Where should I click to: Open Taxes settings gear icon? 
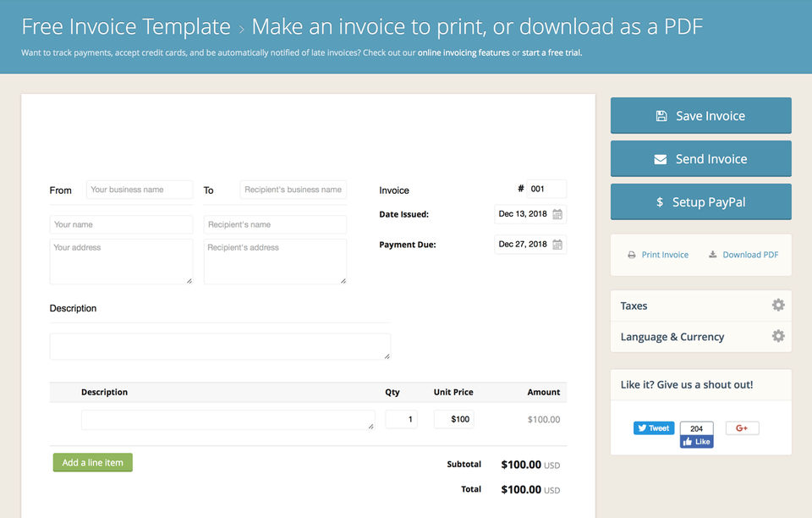click(x=778, y=305)
